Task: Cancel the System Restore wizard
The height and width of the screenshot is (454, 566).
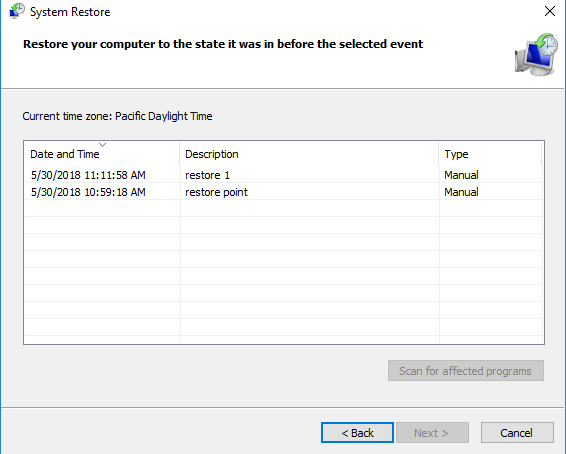Action: [x=517, y=433]
